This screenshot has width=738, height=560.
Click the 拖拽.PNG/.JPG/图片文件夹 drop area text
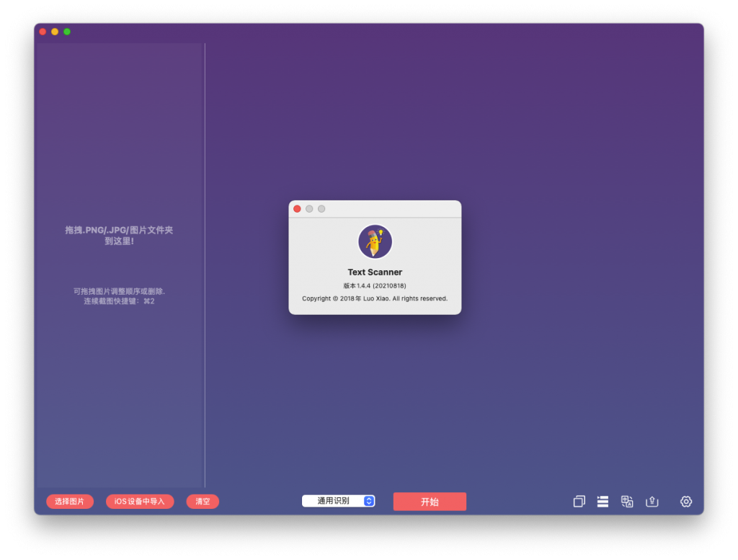click(x=119, y=235)
